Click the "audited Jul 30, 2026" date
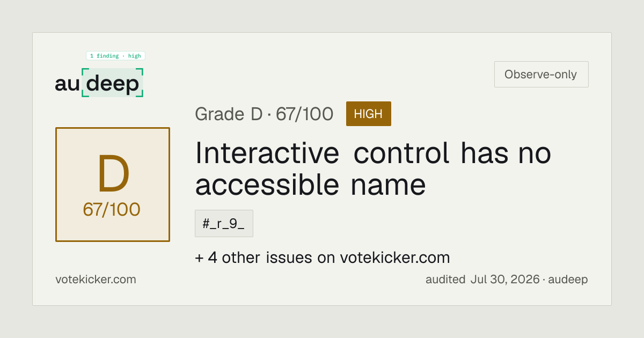The image size is (644, 338). click(482, 280)
